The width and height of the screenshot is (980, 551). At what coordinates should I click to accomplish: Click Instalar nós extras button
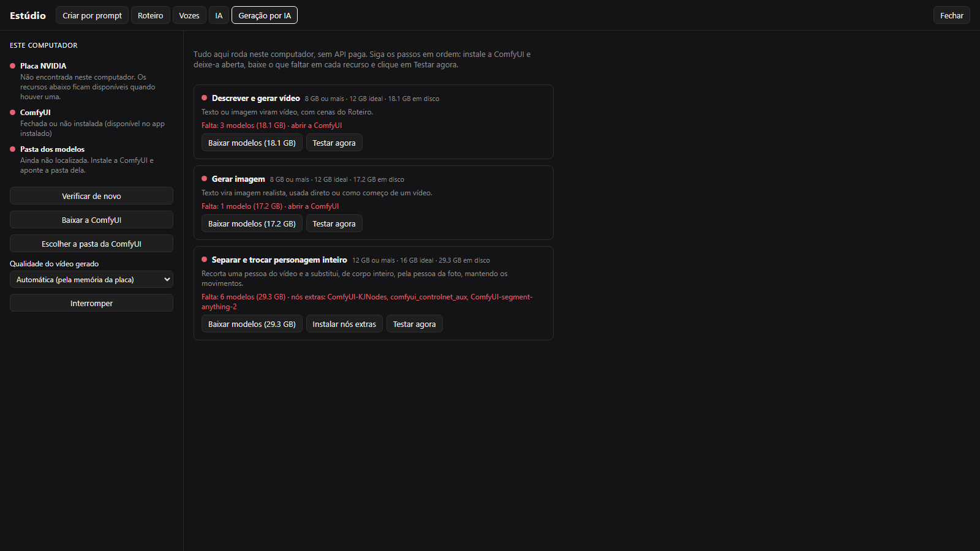tap(344, 324)
